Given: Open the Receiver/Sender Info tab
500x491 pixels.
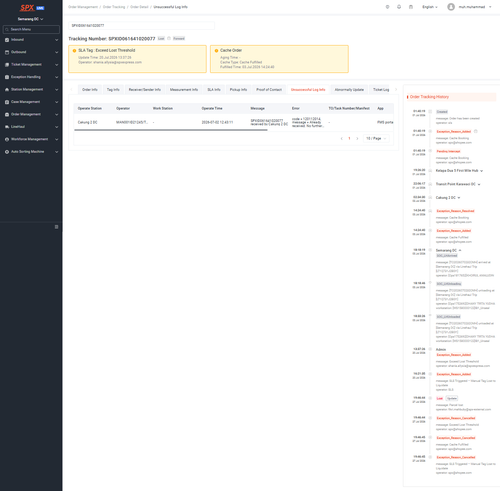Looking at the screenshot, I should [145, 90].
